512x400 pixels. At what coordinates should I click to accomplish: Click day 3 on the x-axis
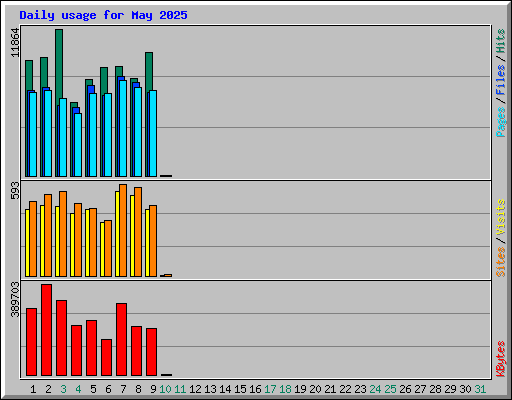coord(63,389)
